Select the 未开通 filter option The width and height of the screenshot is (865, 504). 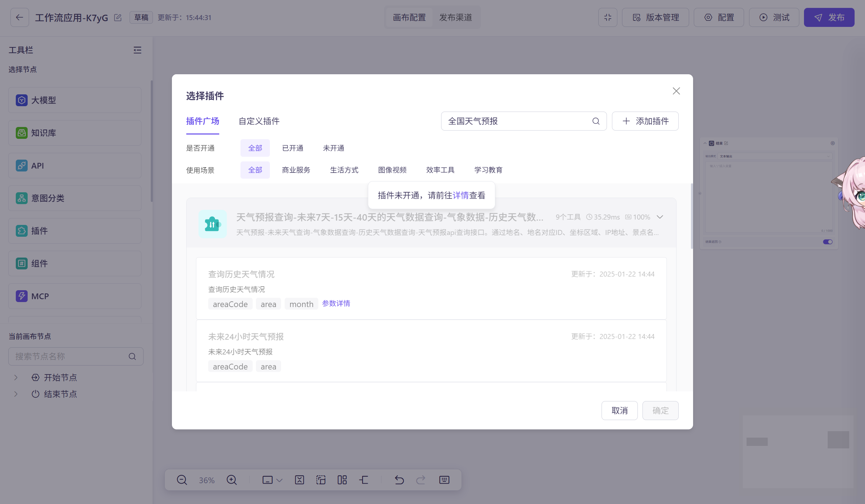click(333, 148)
